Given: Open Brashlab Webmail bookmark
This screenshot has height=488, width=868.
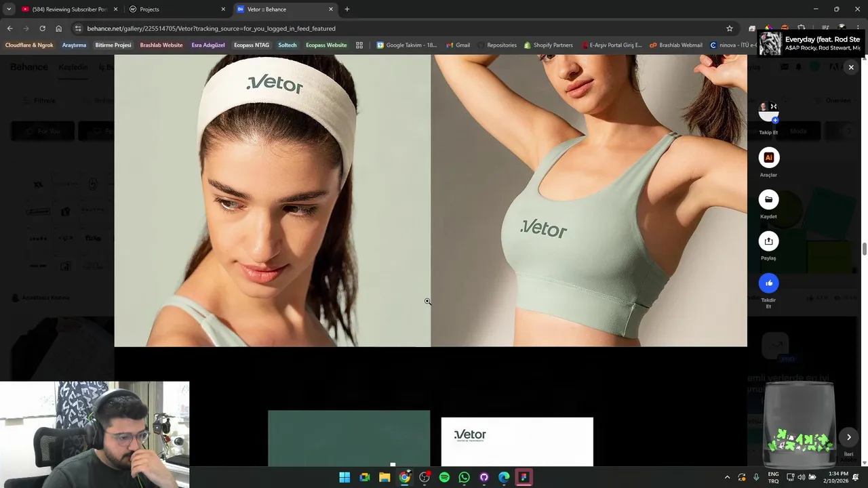Looking at the screenshot, I should coord(675,45).
